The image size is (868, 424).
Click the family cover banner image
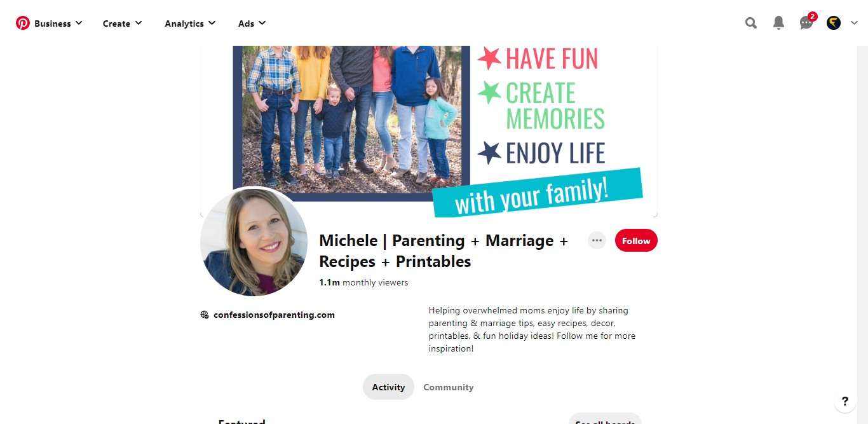(x=429, y=132)
